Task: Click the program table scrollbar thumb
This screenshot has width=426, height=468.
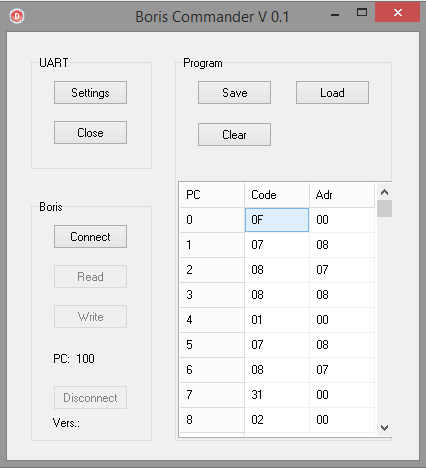Action: [384, 209]
